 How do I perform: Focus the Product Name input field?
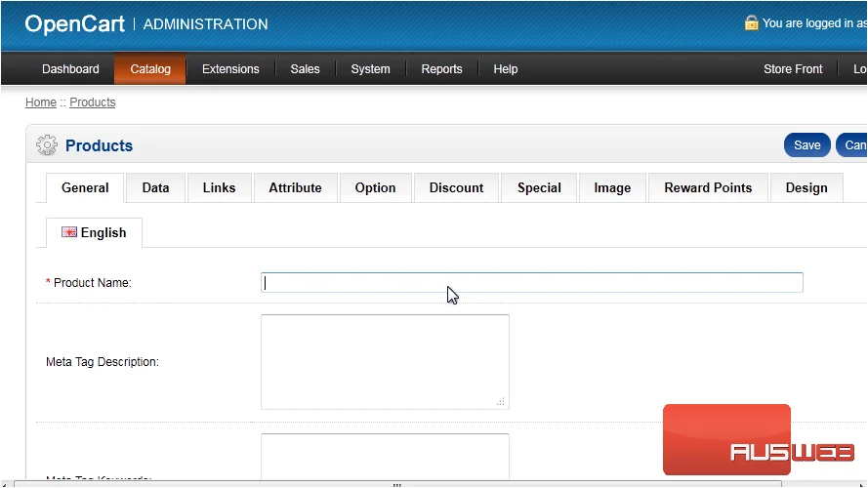(x=532, y=283)
